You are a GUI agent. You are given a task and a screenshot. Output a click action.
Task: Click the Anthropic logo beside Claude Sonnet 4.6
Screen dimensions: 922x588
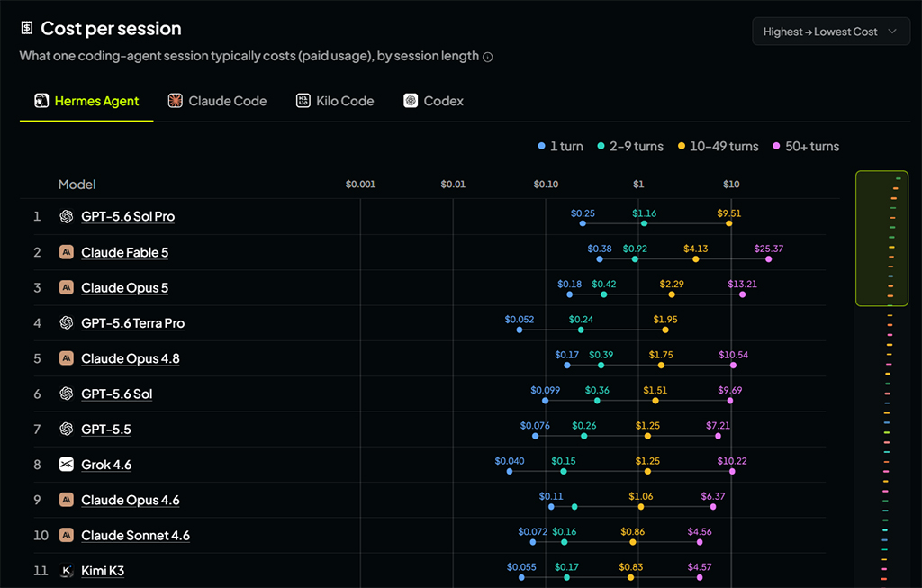point(67,535)
